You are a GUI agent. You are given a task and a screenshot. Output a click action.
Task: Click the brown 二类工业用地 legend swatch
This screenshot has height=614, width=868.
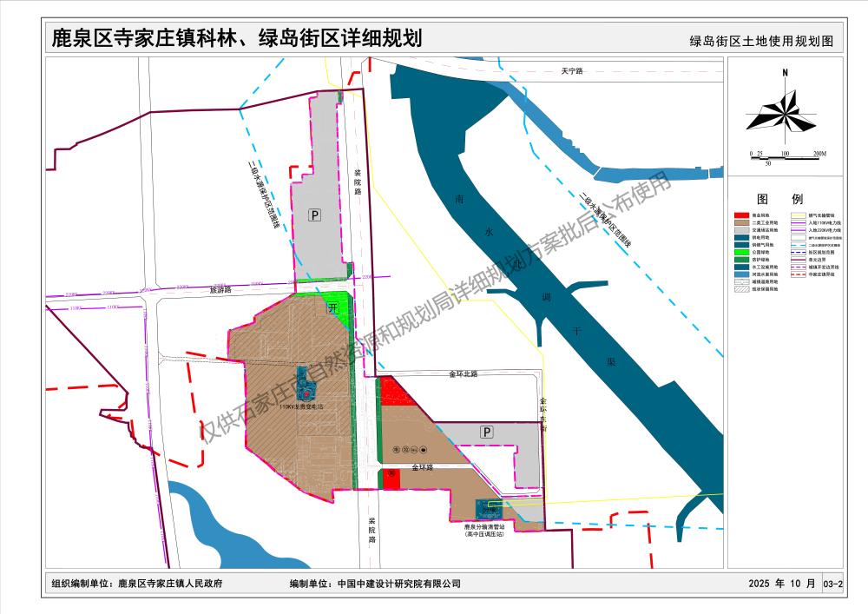point(741,222)
